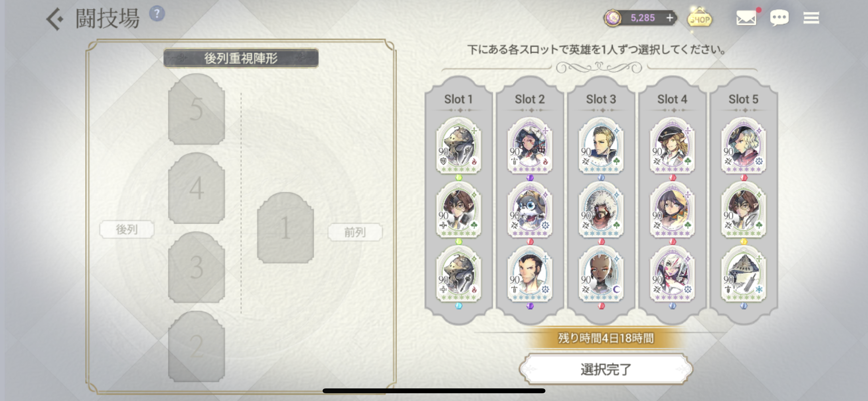Open the question mark help icon
The width and height of the screenshot is (868, 401).
tap(157, 14)
